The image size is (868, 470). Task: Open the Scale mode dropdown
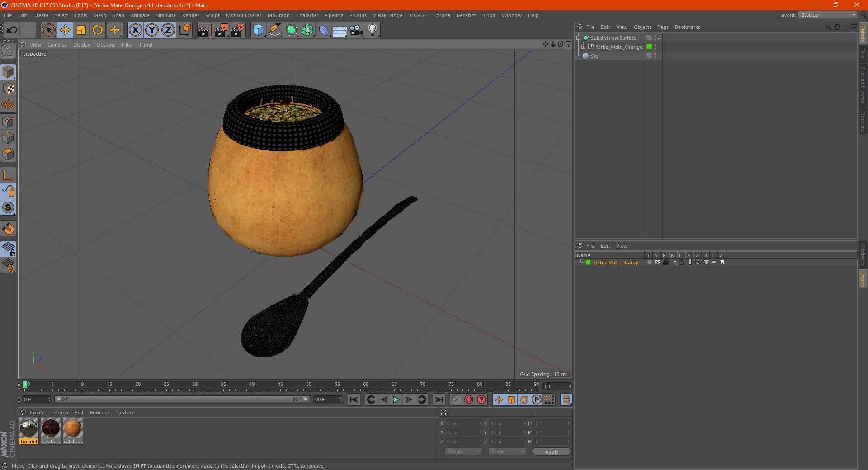pos(507,451)
